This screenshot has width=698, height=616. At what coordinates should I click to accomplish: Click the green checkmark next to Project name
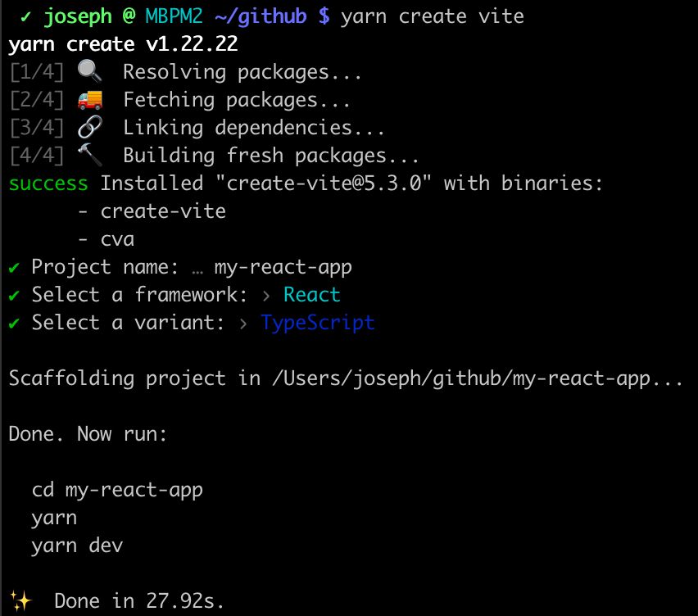tap(14, 267)
